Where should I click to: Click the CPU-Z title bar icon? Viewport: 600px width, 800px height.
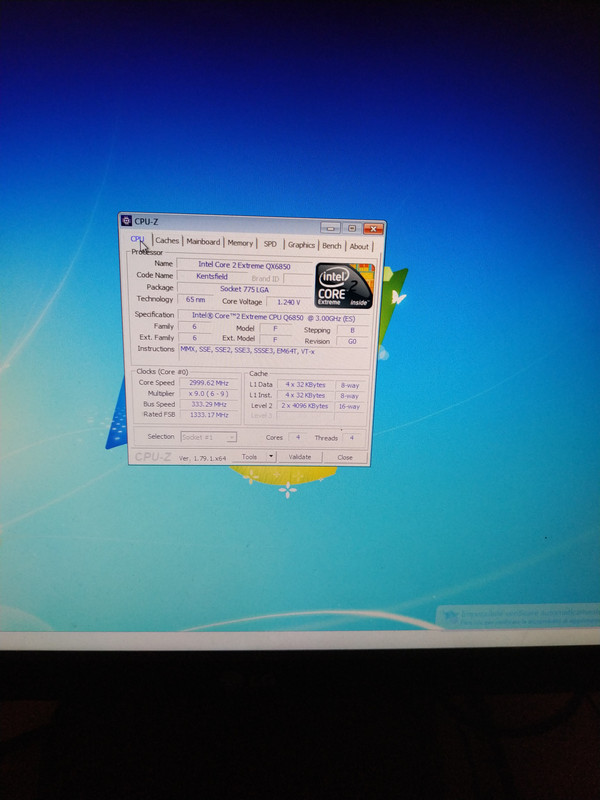[126, 220]
